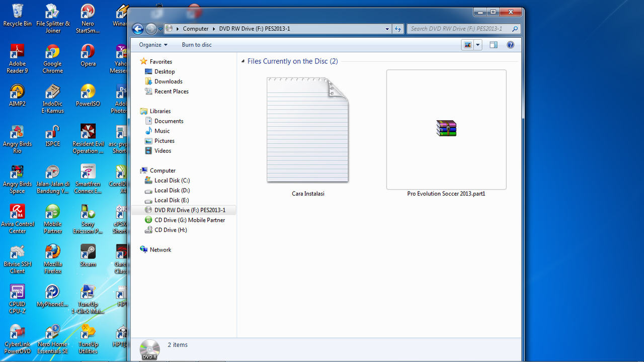Image resolution: width=644 pixels, height=362 pixels.
Task: Click Burn to disc button
Action: [197, 45]
